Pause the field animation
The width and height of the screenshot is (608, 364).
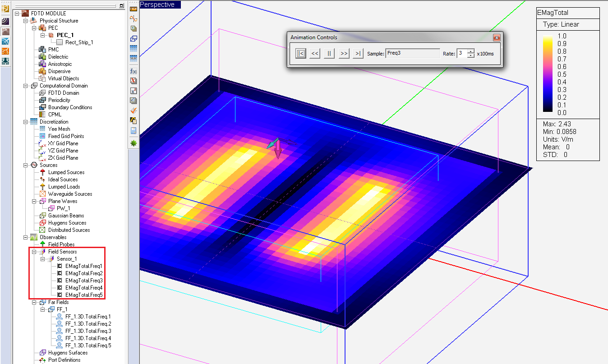(x=329, y=53)
